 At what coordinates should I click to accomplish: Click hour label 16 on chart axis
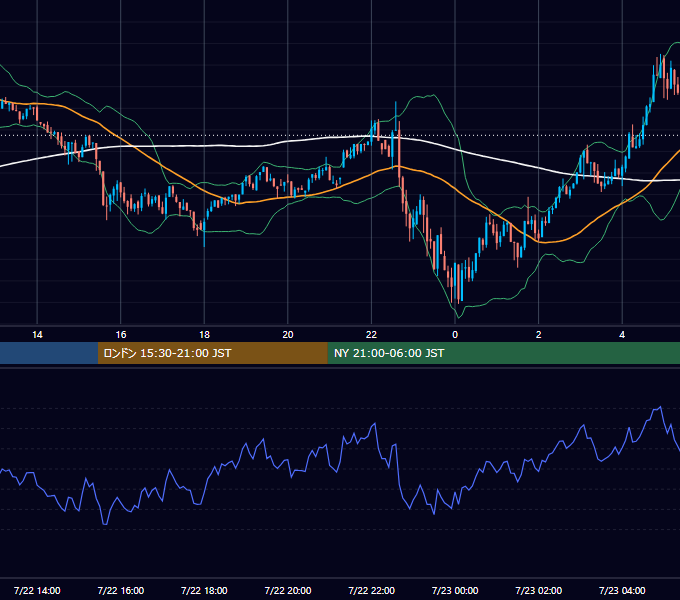click(121, 335)
